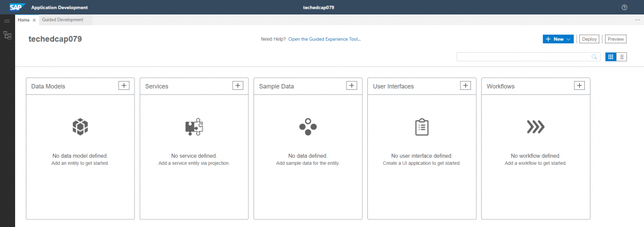Add a service via Services plus icon
The width and height of the screenshot is (644, 227).
(237, 86)
